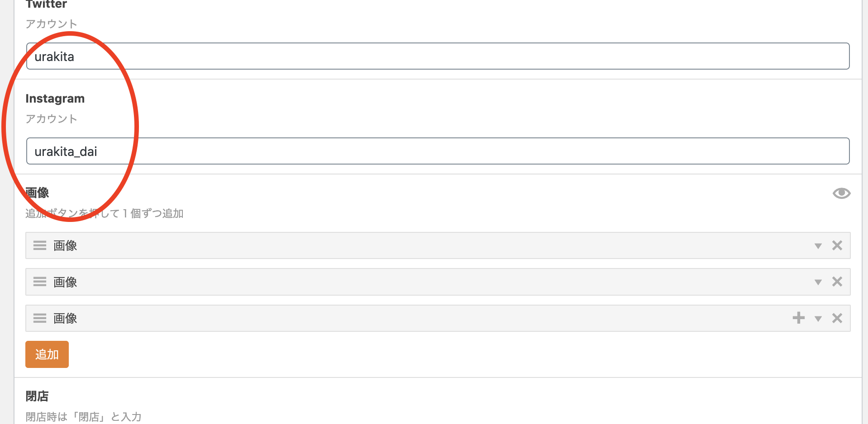This screenshot has height=424, width=868.
Task: Focus the Twitter account field with urakita
Action: point(438,56)
